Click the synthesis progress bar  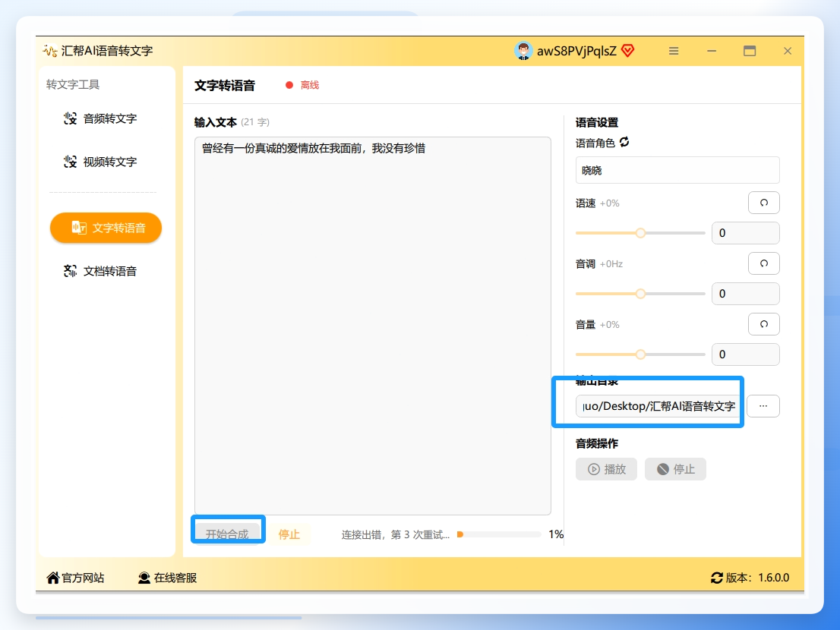click(499, 534)
